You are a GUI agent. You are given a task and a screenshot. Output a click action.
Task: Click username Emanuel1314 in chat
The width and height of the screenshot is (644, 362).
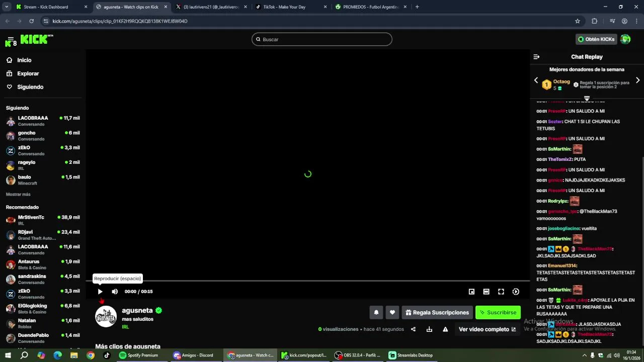pyautogui.click(x=562, y=265)
